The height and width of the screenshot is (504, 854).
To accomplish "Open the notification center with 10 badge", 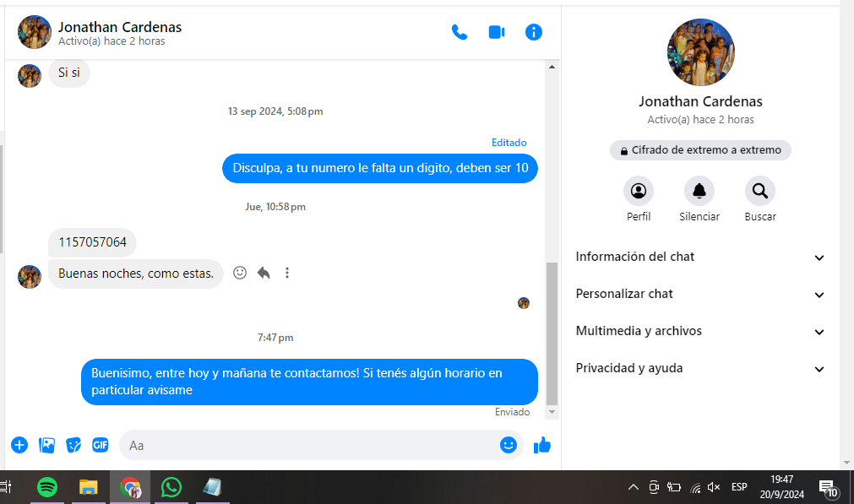I will pos(828,488).
